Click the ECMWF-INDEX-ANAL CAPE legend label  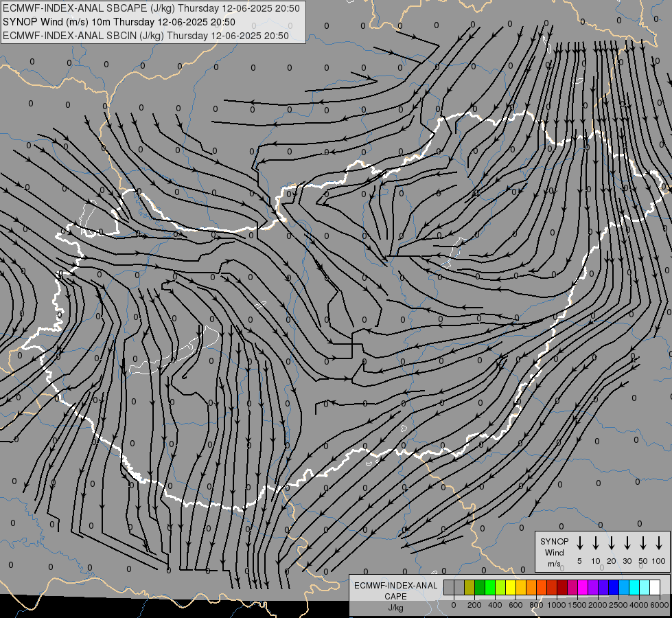pos(395,591)
